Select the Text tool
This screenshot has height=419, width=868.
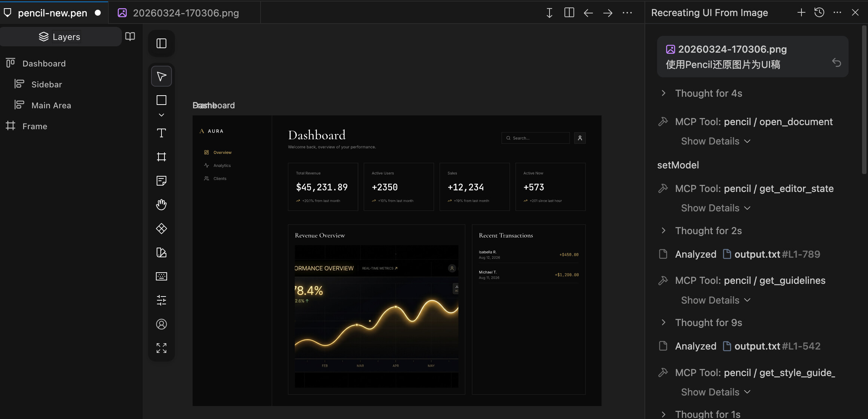[161, 133]
